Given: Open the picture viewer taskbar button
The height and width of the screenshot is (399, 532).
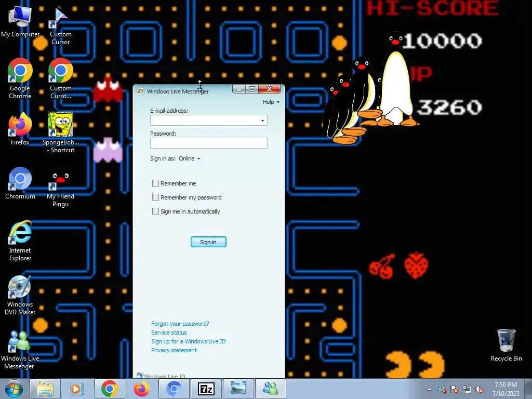Looking at the screenshot, I should [238, 389].
